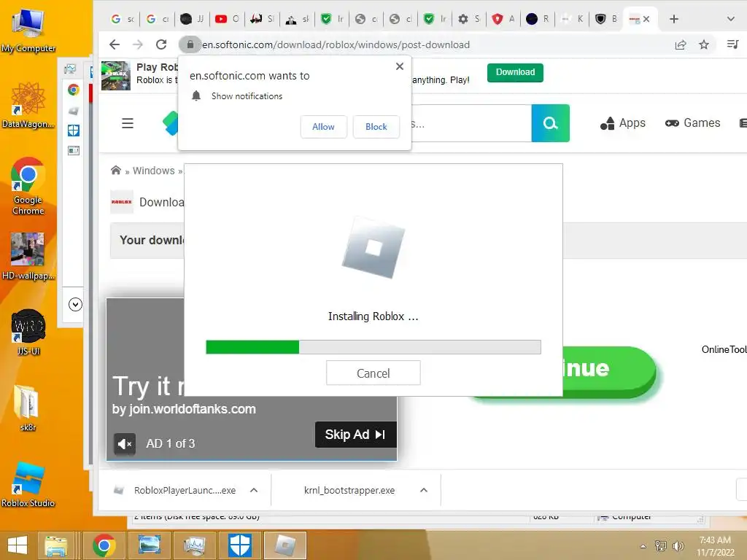This screenshot has width=747, height=560.
Task: Switch to the Settings gear tab
Action: point(469,19)
